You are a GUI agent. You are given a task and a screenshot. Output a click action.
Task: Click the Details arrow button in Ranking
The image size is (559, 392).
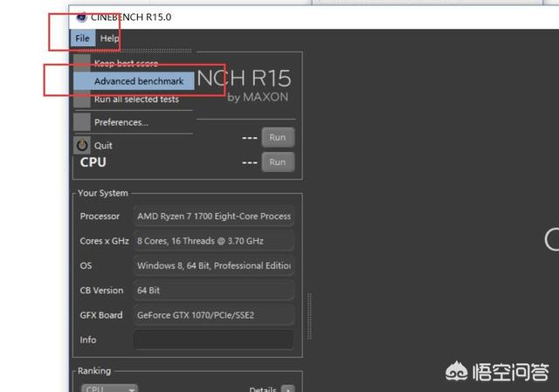(x=288, y=389)
